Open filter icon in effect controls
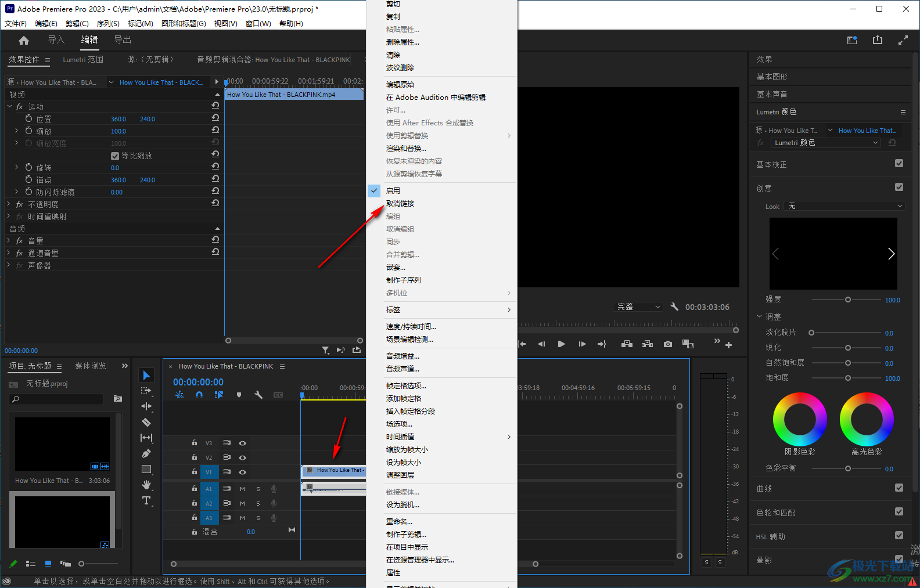 (x=326, y=350)
